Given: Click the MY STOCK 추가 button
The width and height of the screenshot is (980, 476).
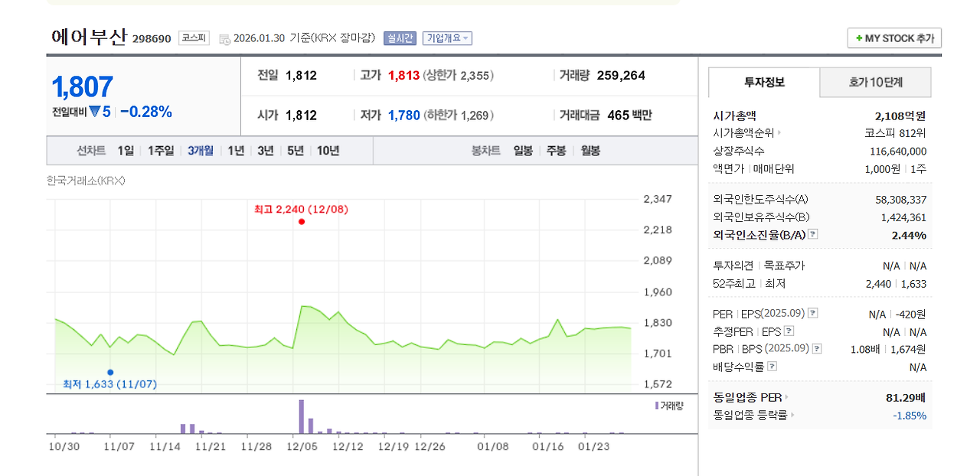Looking at the screenshot, I should click(893, 37).
